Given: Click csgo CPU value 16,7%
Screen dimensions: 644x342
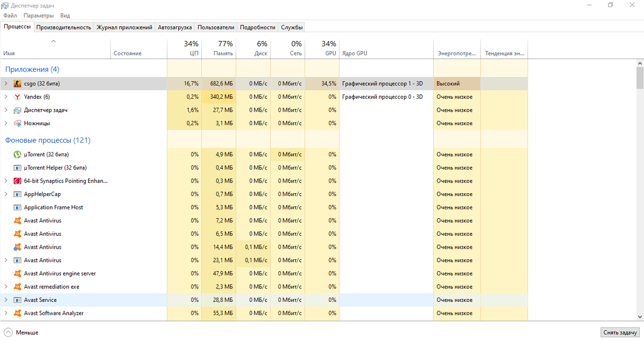Looking at the screenshot, I should coord(191,84).
